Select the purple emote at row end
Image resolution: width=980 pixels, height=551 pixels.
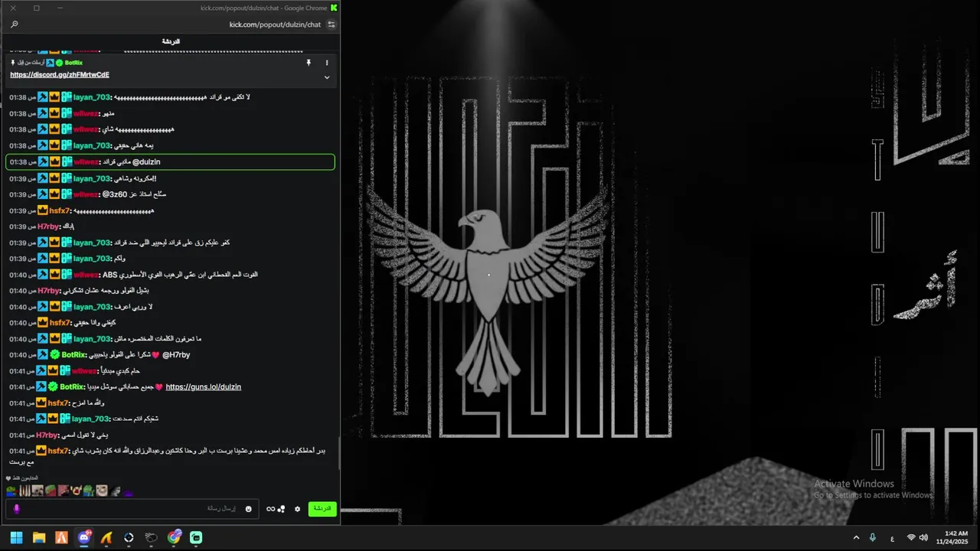click(128, 492)
